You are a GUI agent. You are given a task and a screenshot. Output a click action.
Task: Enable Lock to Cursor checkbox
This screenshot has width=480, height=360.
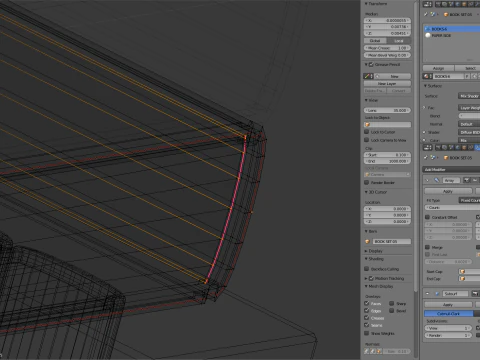pyautogui.click(x=367, y=132)
